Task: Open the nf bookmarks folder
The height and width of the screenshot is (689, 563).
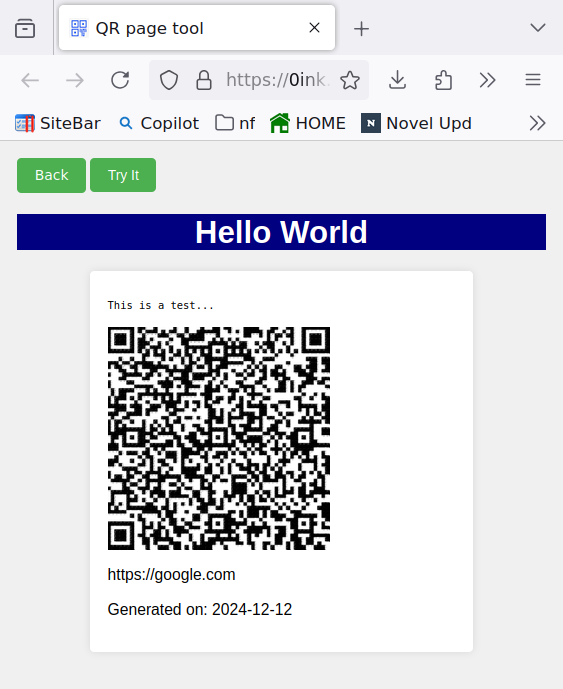Action: 235,123
